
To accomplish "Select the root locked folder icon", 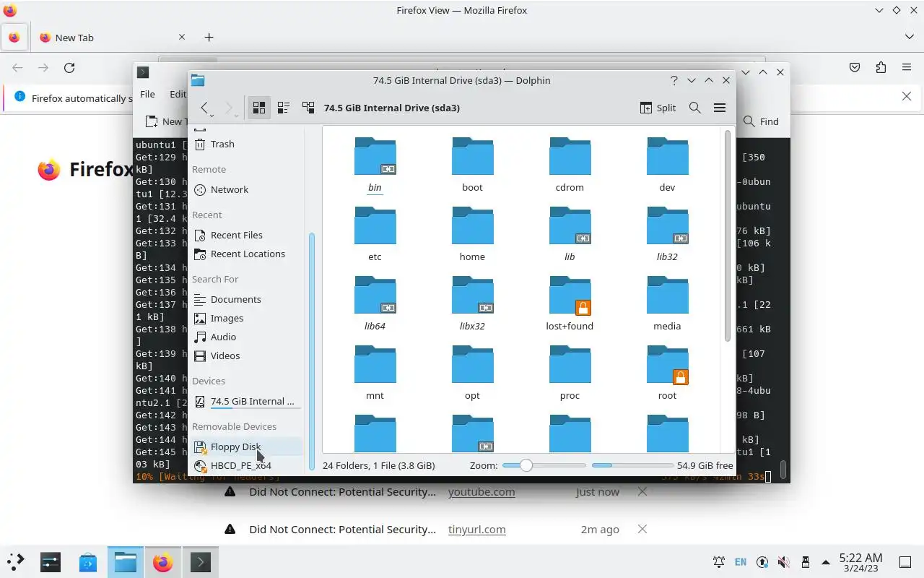I will pyautogui.click(x=667, y=364).
